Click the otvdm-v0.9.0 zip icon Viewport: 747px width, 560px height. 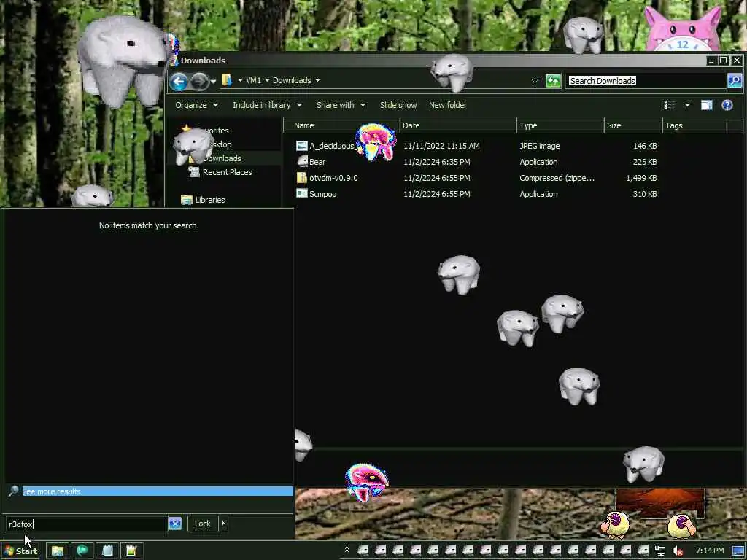(x=301, y=178)
